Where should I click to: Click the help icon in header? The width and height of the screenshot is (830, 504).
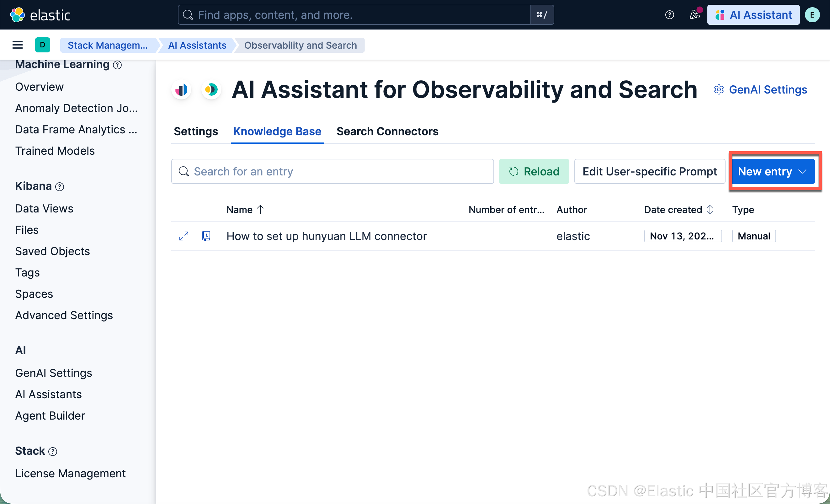point(669,15)
